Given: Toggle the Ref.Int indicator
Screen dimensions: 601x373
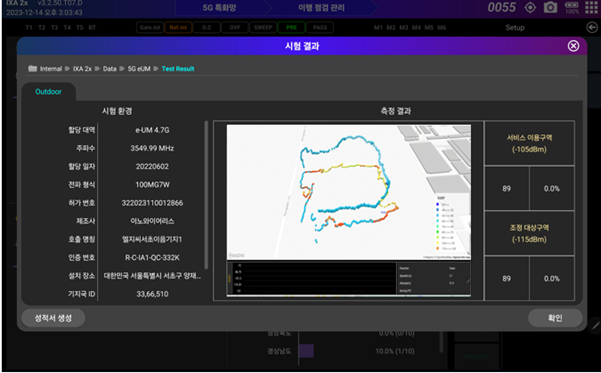Looking at the screenshot, I should pyautogui.click(x=178, y=28).
